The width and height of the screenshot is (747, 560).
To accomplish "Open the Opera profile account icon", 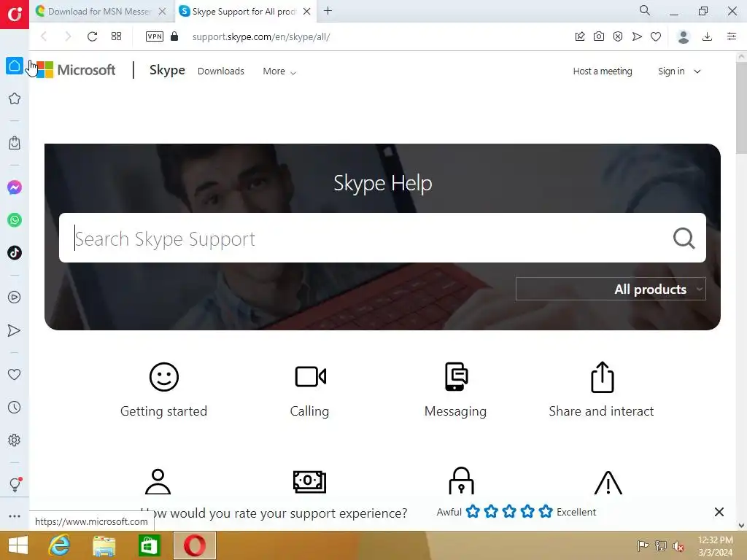I will click(x=684, y=36).
